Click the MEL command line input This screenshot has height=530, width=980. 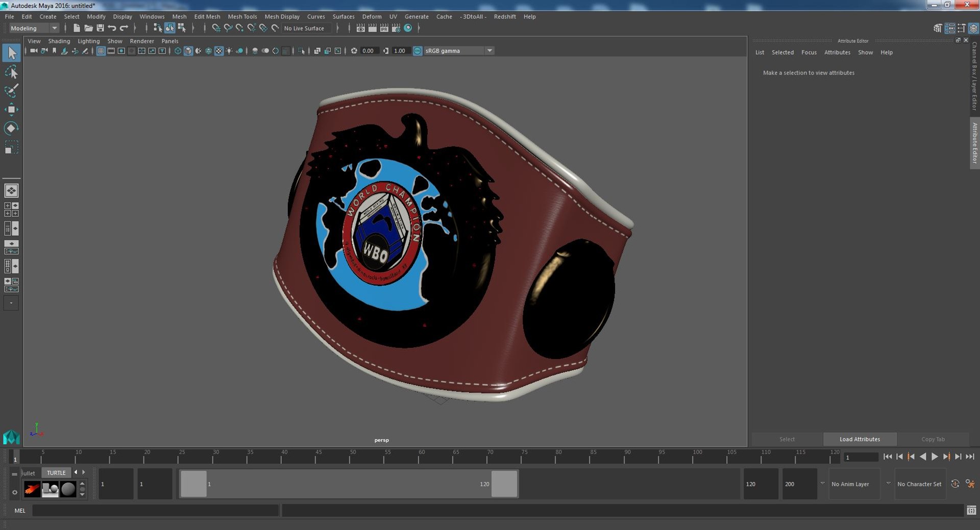155,510
